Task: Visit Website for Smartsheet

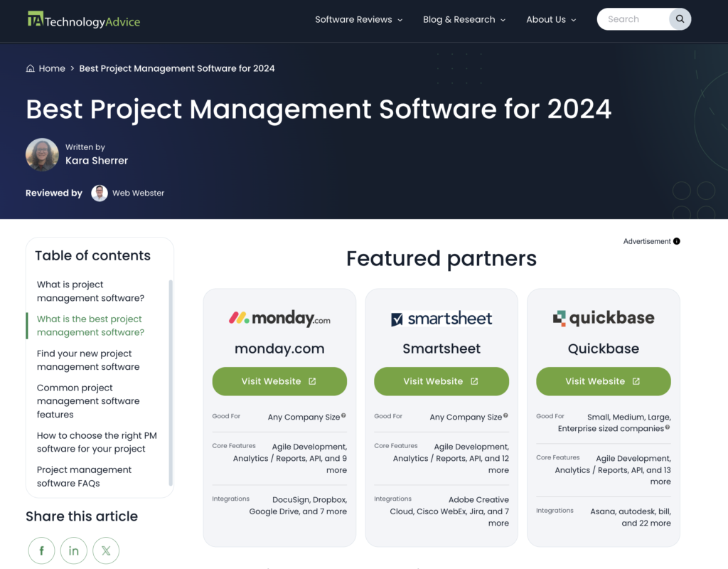Action: click(441, 381)
